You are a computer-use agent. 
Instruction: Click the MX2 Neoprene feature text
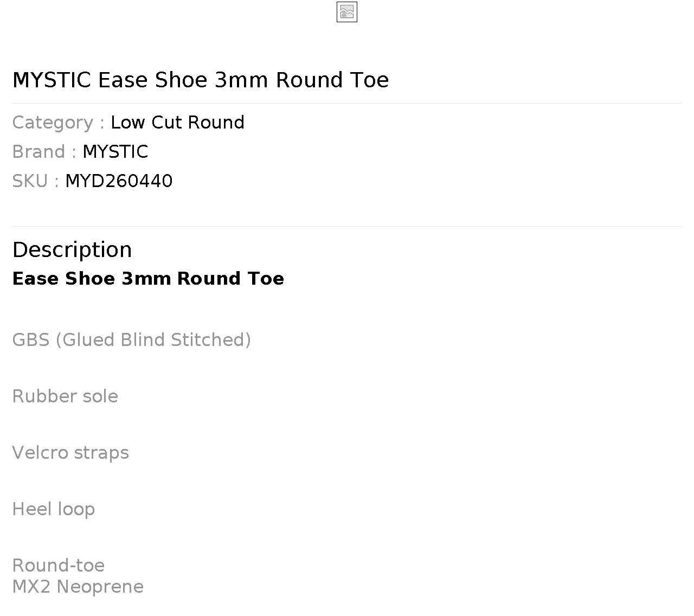(x=78, y=587)
